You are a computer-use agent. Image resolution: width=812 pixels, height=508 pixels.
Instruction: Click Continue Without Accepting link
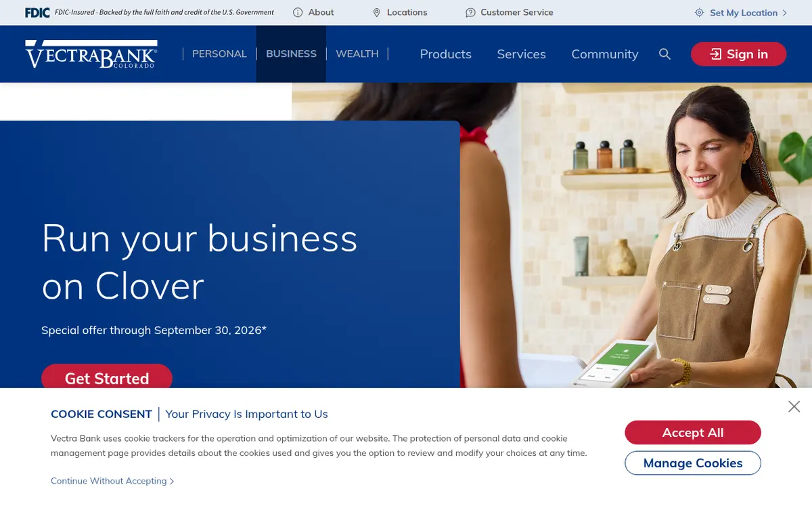tap(112, 481)
